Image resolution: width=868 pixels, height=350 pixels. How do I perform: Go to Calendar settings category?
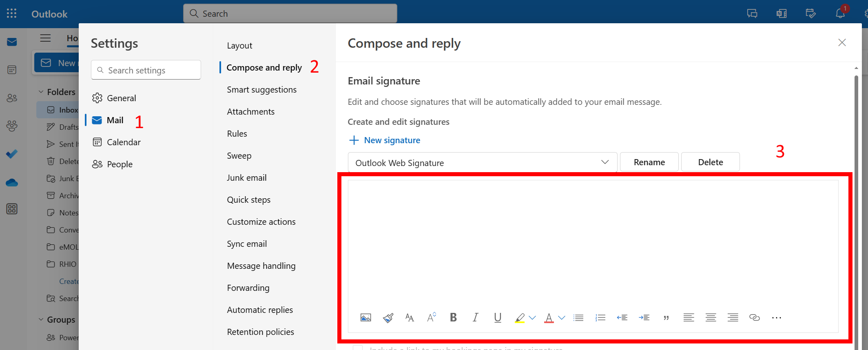[x=124, y=142]
